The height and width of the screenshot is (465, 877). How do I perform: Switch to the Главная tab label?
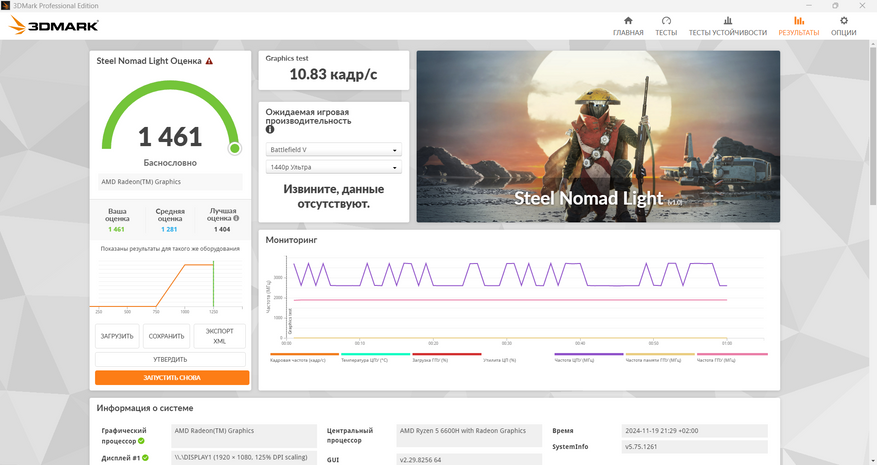(x=628, y=32)
